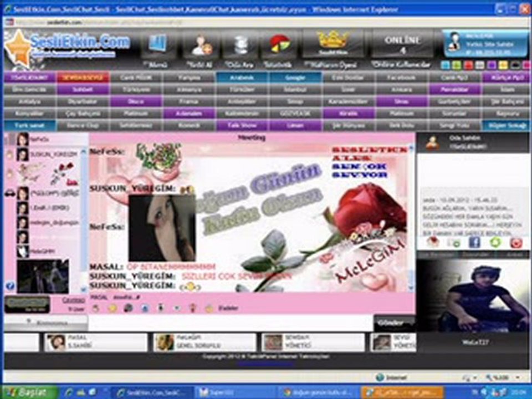Click the dark ball icon in chat toolbar
The width and height of the screenshot is (532, 399).
(x=128, y=309)
